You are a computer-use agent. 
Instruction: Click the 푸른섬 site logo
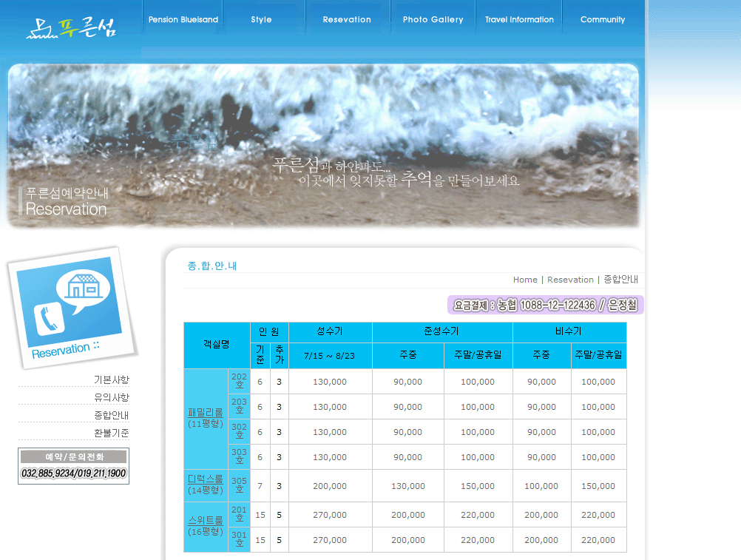[x=71, y=27]
